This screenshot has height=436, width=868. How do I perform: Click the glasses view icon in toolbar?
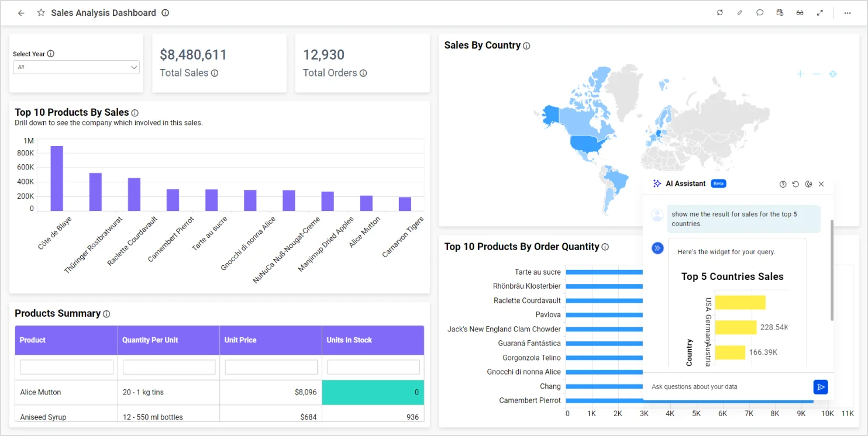[x=800, y=13]
